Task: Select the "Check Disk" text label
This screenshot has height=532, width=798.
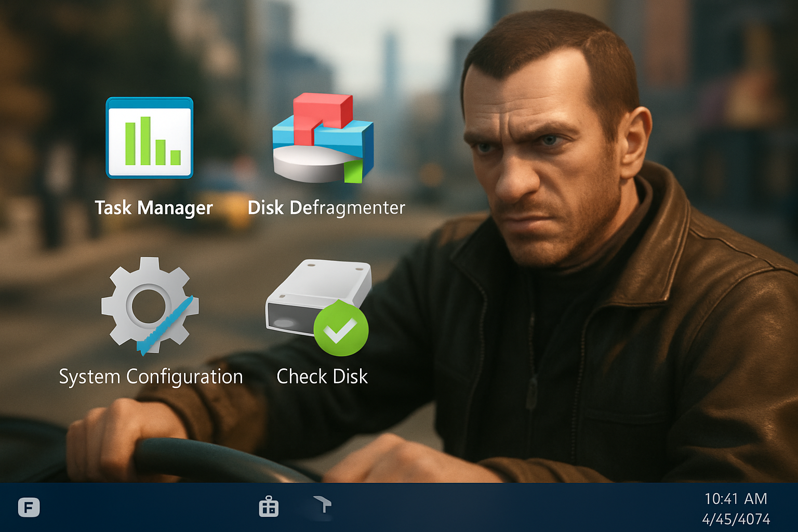Action: click(x=322, y=377)
